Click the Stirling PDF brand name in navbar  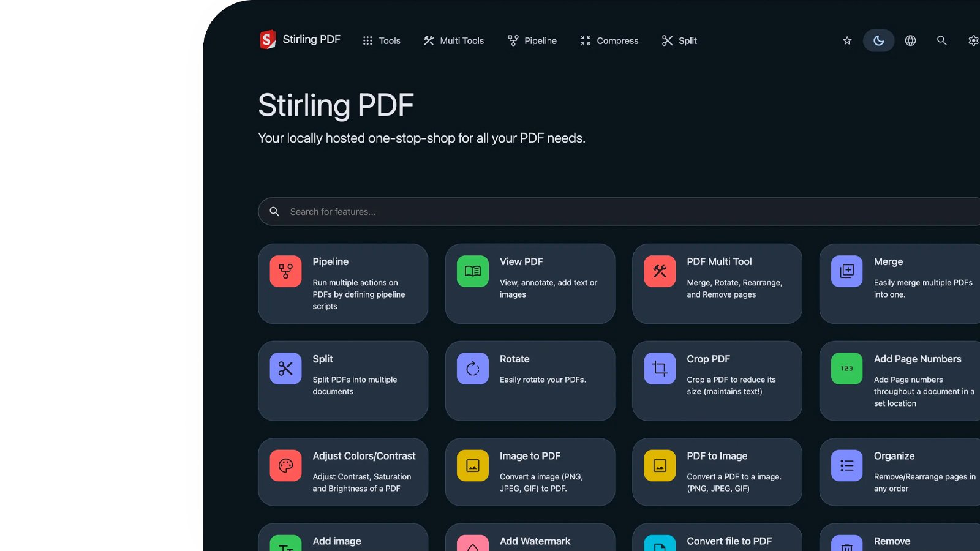click(x=311, y=39)
